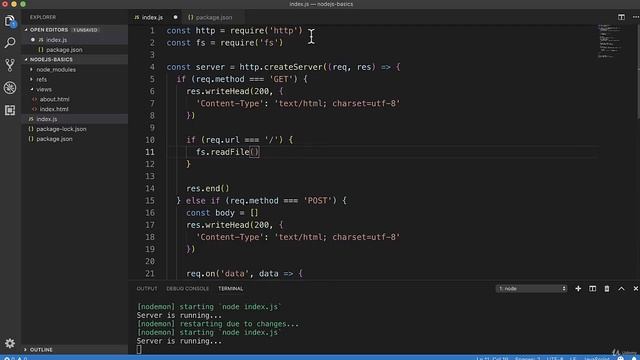
Task: Click line number 13 in the gutter
Action: click(x=150, y=176)
